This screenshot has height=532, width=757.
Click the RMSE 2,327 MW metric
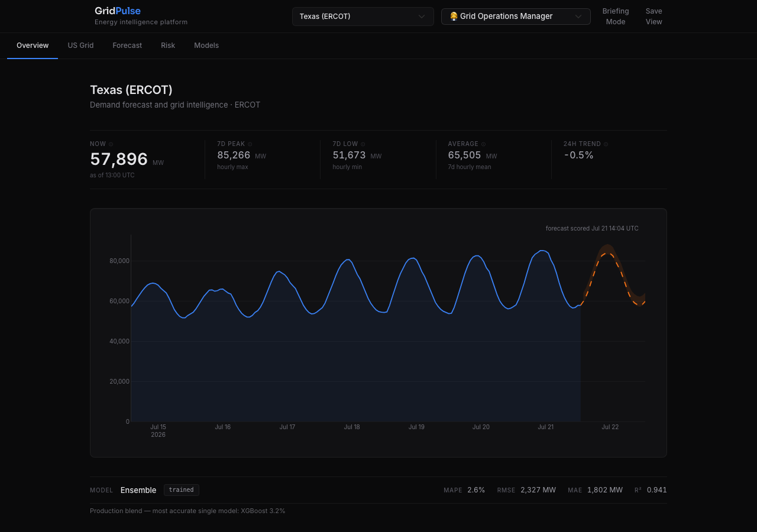526,490
